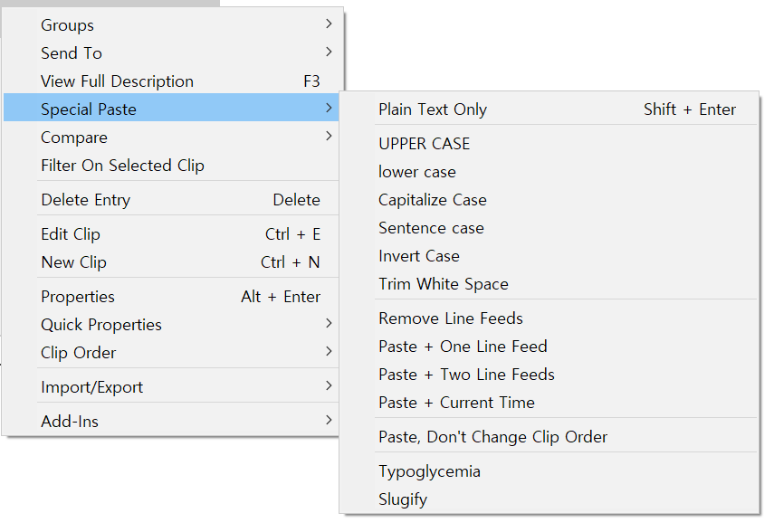
Task: Select Filter On Selected Clip
Action: (x=122, y=166)
